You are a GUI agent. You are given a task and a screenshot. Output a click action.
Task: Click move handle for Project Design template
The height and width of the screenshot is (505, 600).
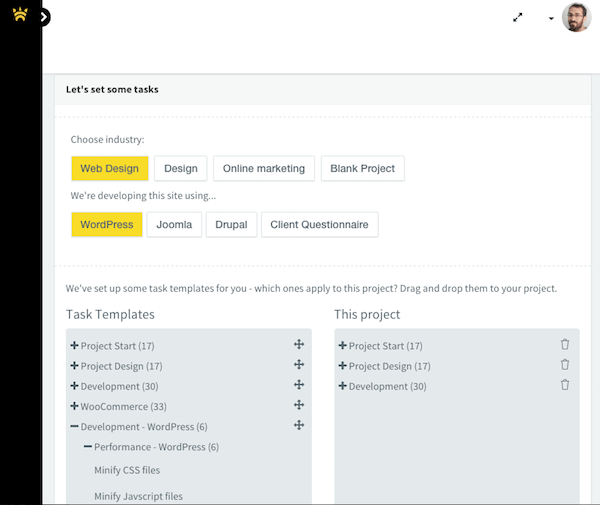tap(299, 365)
